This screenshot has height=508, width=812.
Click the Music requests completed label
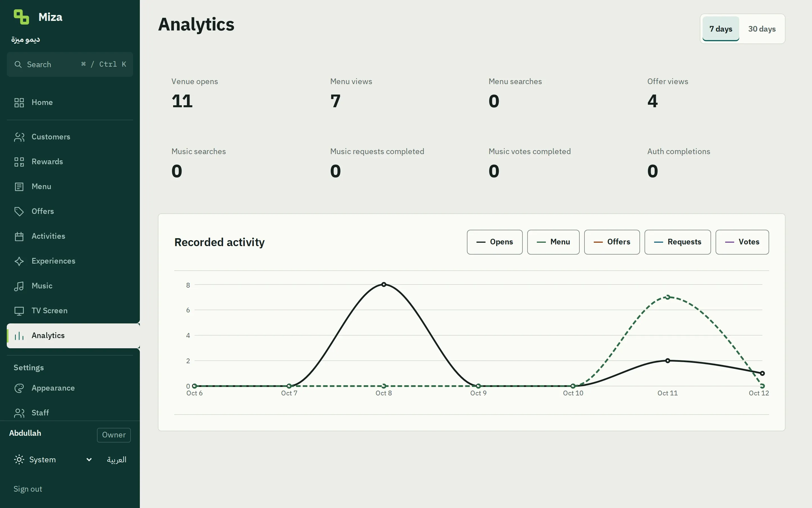point(377,152)
